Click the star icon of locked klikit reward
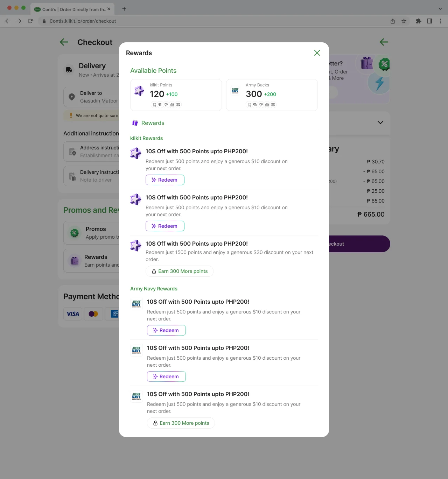The width and height of the screenshot is (448, 479). click(x=136, y=245)
